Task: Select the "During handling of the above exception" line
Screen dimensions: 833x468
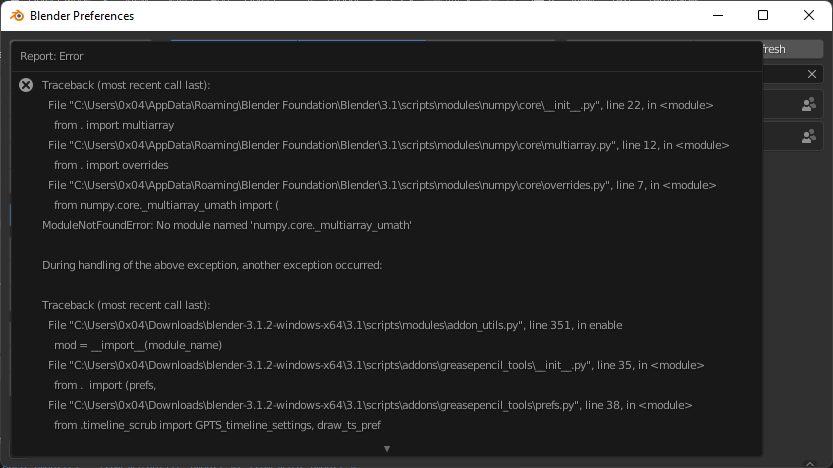Action: pyautogui.click(x=212, y=265)
